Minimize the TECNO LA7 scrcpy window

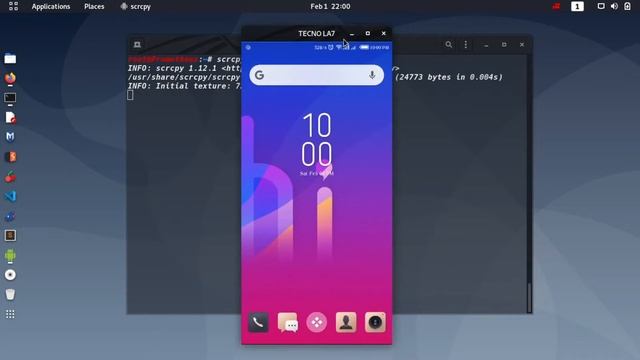tap(352, 33)
